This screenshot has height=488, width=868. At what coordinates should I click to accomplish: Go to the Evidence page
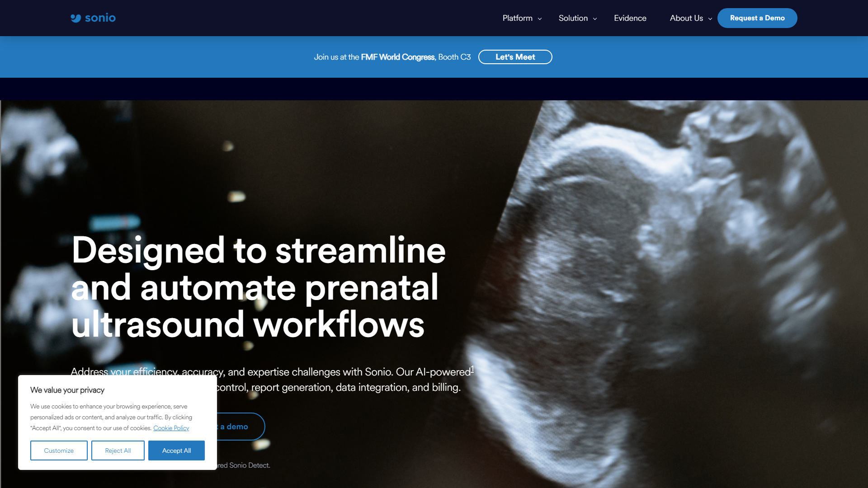(x=630, y=18)
